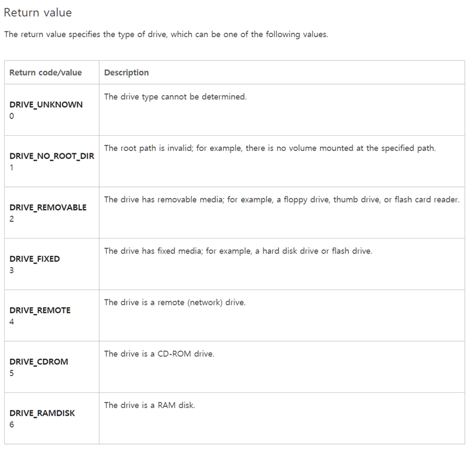Click value 3 under DRIVE_FIXED
The width and height of the screenshot is (476, 451).
[12, 270]
